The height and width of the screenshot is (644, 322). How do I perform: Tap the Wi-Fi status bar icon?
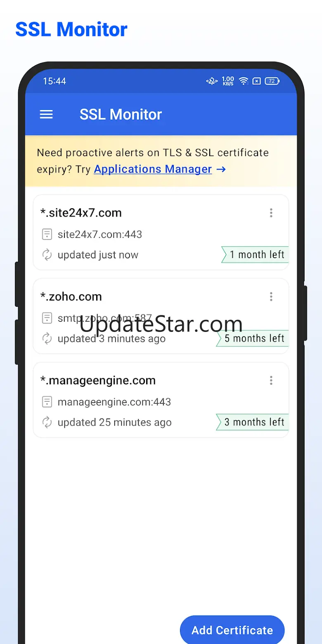tap(244, 81)
